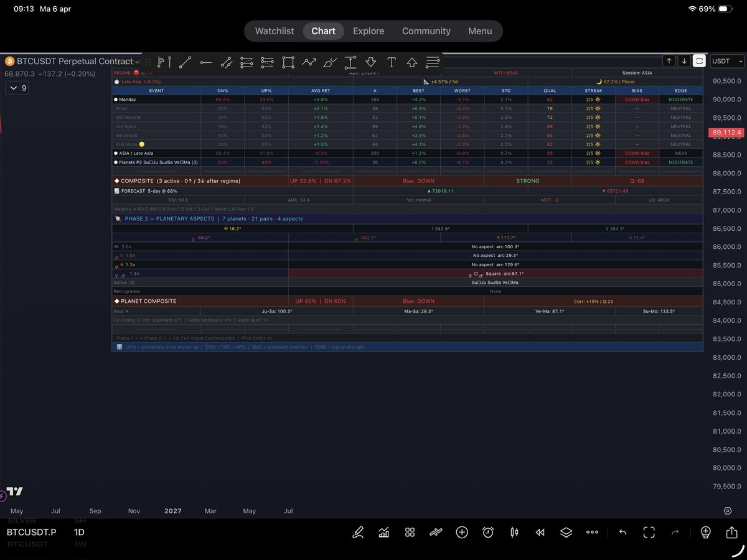
Task: Toggle the highlighted pane maximize button
Action: 700,61
